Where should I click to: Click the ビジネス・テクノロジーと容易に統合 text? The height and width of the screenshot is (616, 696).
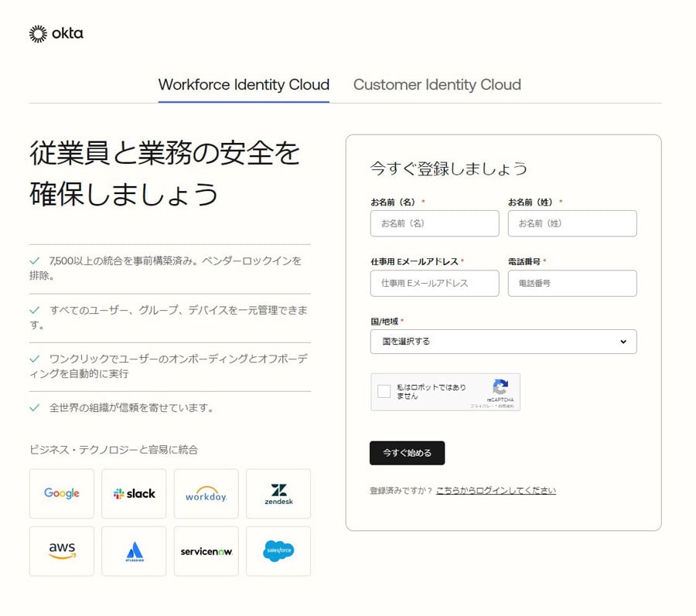click(114, 450)
